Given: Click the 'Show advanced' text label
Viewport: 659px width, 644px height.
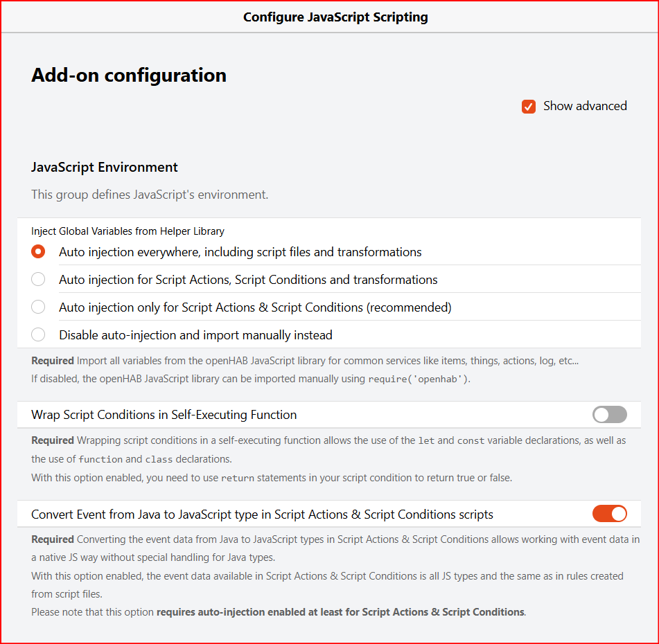Looking at the screenshot, I should coord(585,106).
